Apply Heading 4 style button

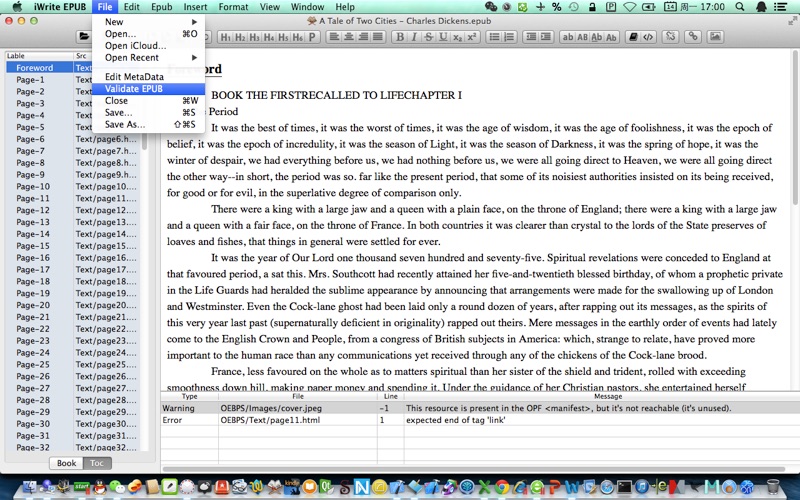click(x=268, y=37)
